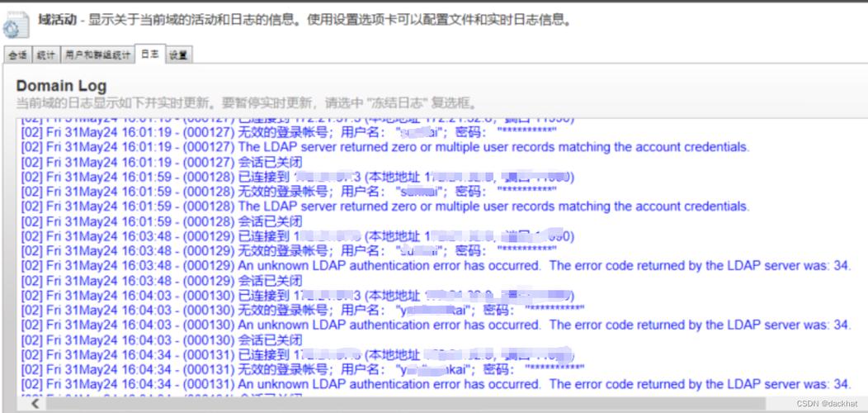Select the 日志 tab

150,55
